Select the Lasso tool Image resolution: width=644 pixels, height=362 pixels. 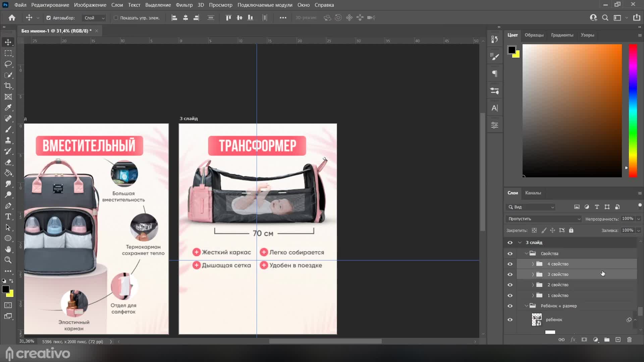pos(8,64)
